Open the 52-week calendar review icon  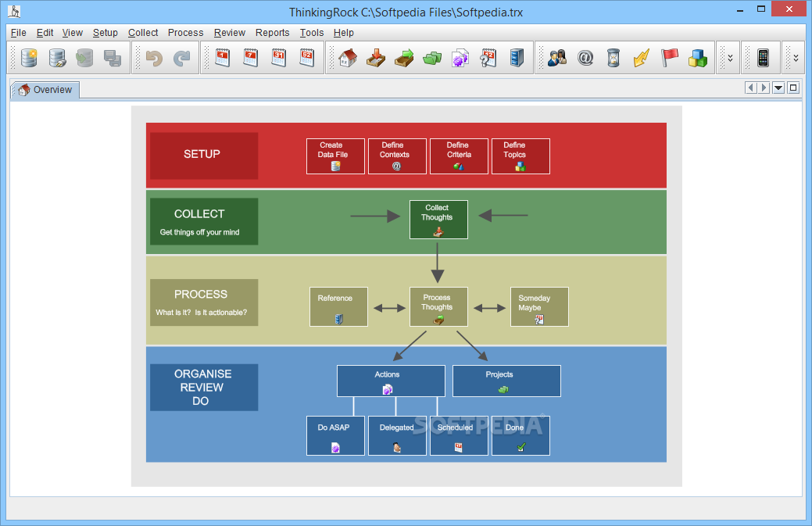coord(306,58)
